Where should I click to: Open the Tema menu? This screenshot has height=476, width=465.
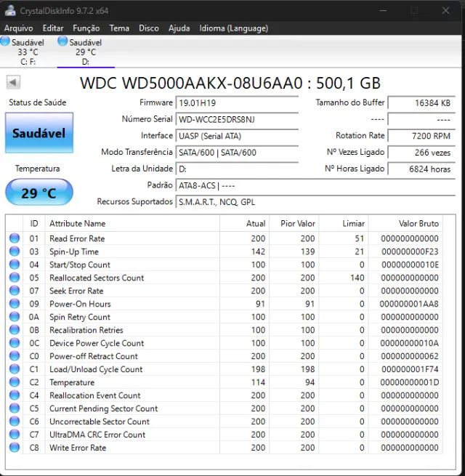click(x=119, y=28)
